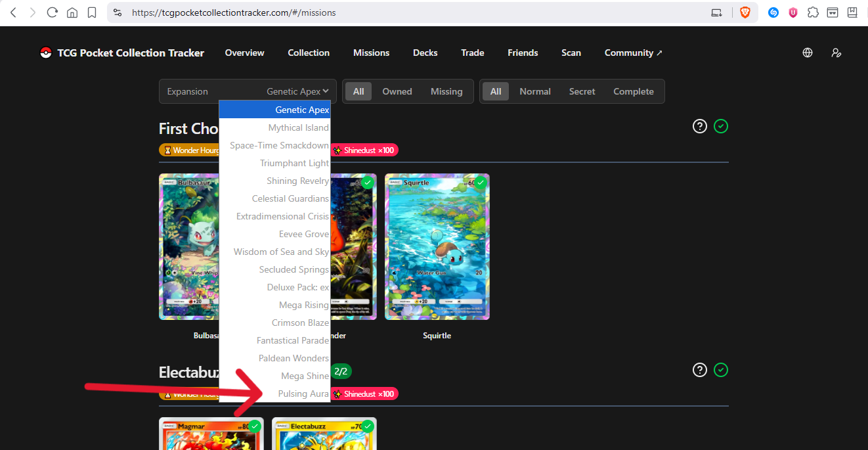Choose Deluxe Pack: ex from the list

(274, 287)
